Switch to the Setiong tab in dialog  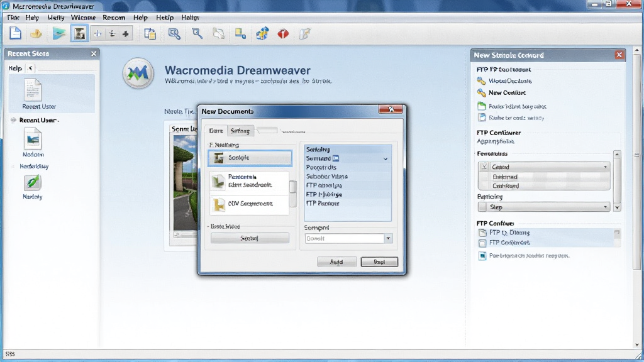(240, 131)
